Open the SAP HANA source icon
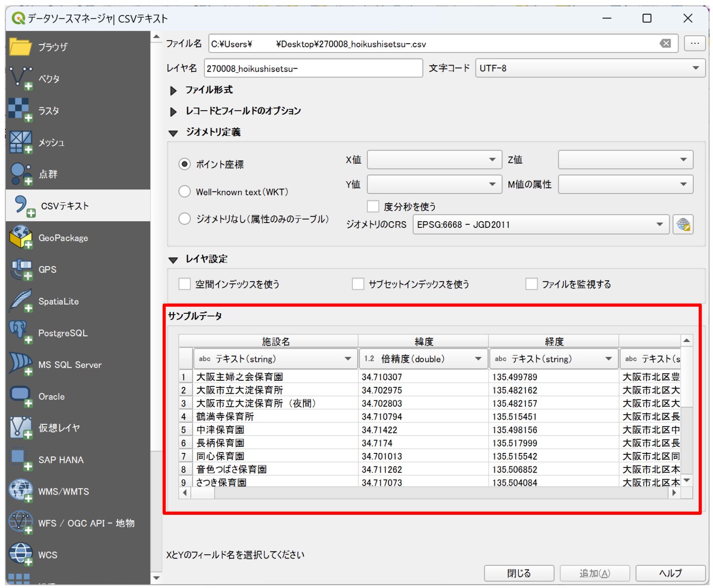 coord(20,460)
